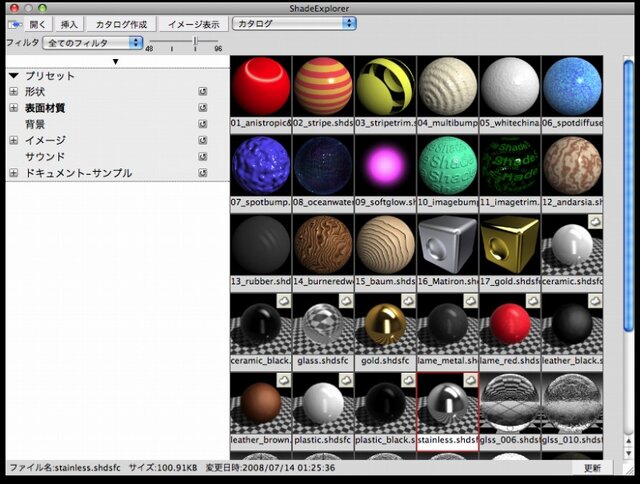Click refresh icon on the 形状 row

[202, 91]
